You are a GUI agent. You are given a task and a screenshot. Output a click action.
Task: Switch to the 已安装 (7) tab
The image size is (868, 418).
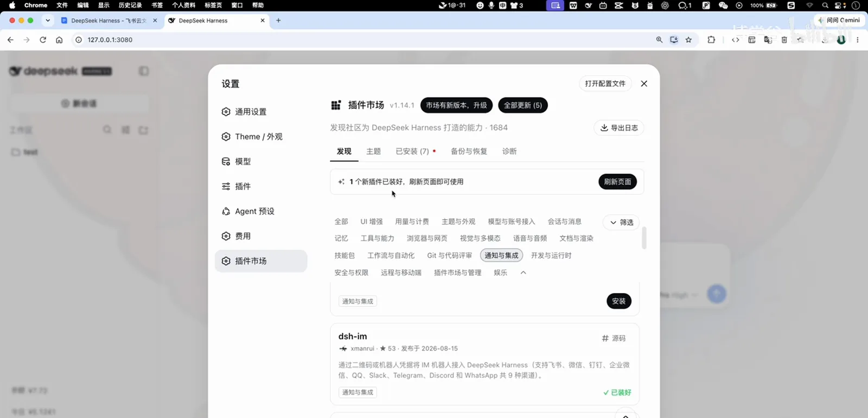412,151
